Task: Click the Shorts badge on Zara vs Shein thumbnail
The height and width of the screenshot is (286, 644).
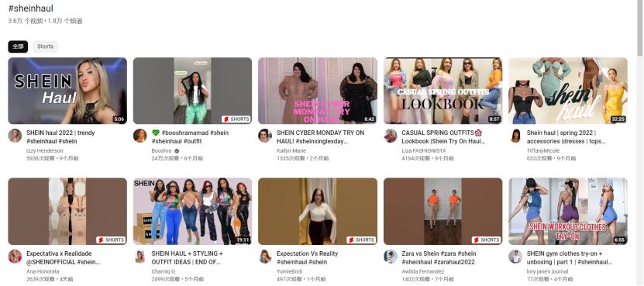Action: pos(486,240)
